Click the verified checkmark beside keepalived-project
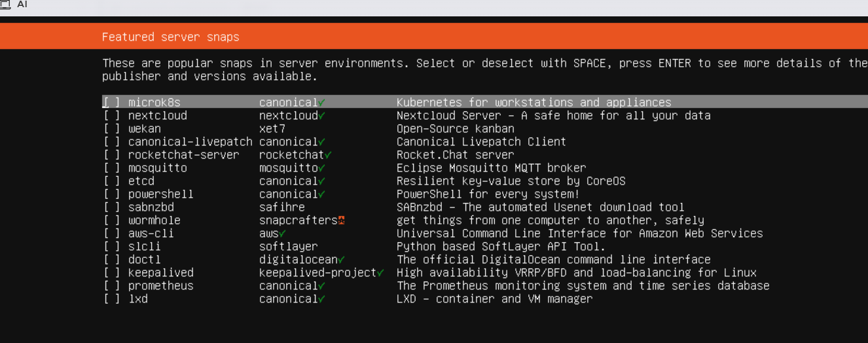Viewport: 868px width, 343px height. tap(381, 273)
